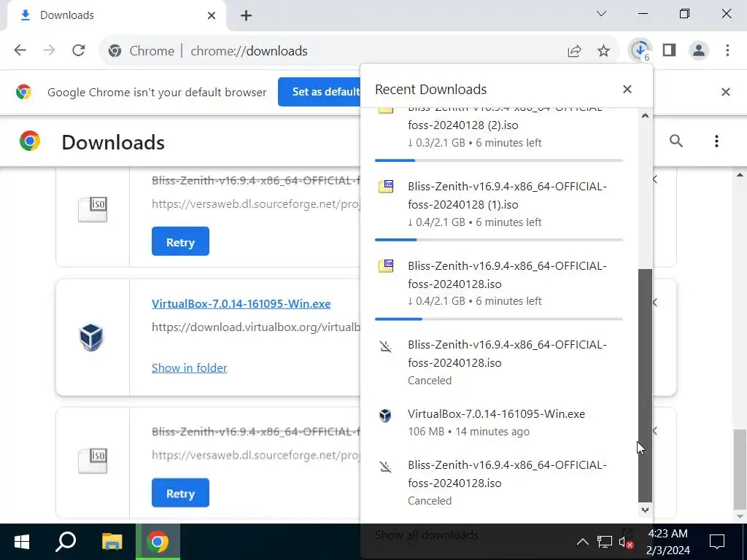
Task: Click the Downloads tab title
Action: [66, 15]
